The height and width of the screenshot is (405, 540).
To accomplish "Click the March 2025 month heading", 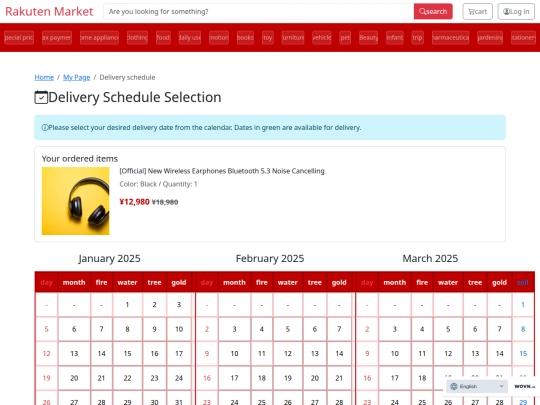I will [x=430, y=259].
